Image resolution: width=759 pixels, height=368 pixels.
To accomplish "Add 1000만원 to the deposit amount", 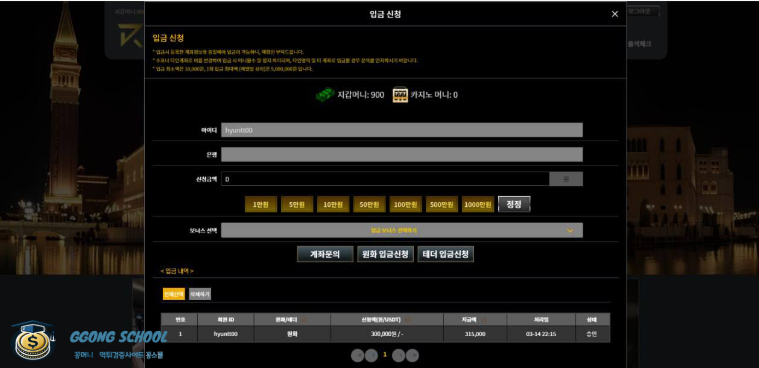I will coord(478,204).
